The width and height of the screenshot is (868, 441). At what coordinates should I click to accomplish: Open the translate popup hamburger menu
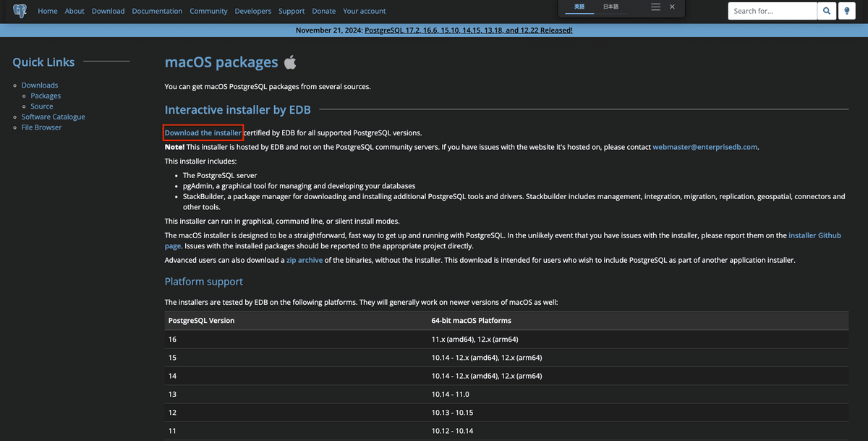(x=655, y=7)
